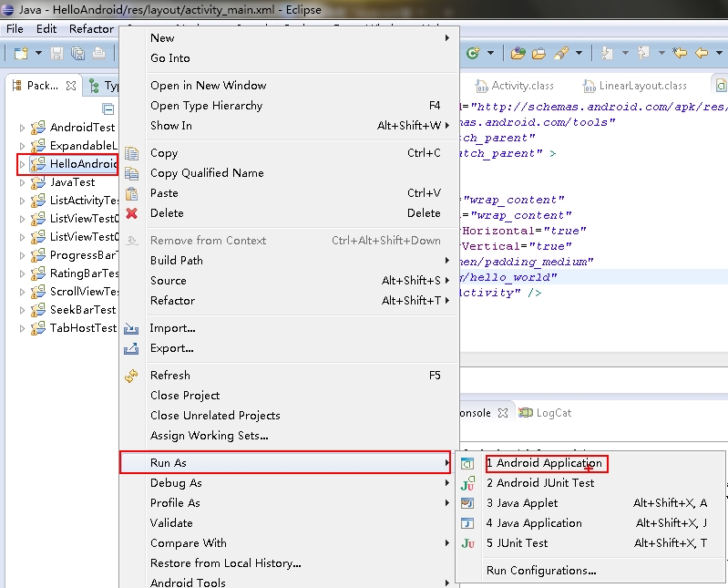Click the Open Type toolbar icon

518,54
